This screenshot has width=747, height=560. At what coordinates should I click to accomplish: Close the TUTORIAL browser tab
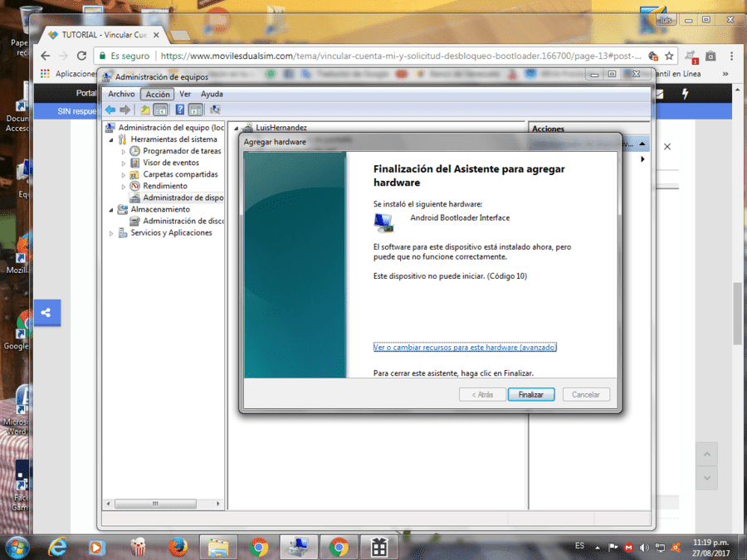pos(156,35)
